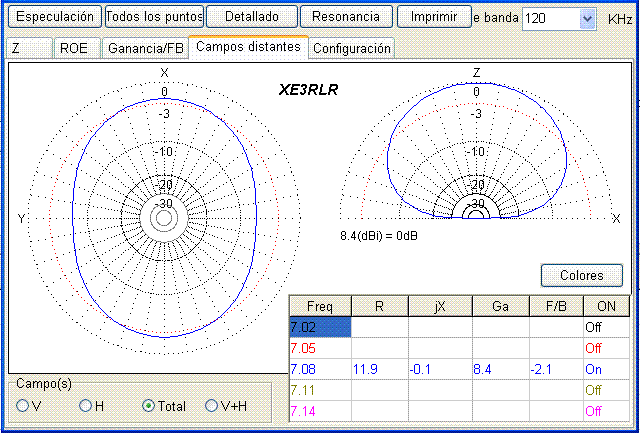This screenshot has height=433, width=640.
Task: Click the F/B column header
Action: tap(556, 306)
